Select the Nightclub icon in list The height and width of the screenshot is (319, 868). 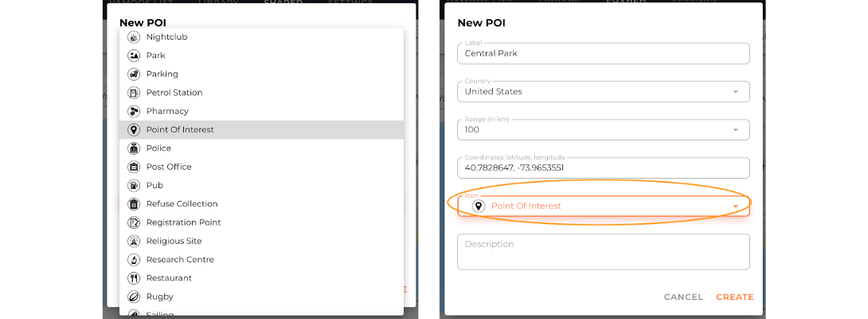[134, 37]
